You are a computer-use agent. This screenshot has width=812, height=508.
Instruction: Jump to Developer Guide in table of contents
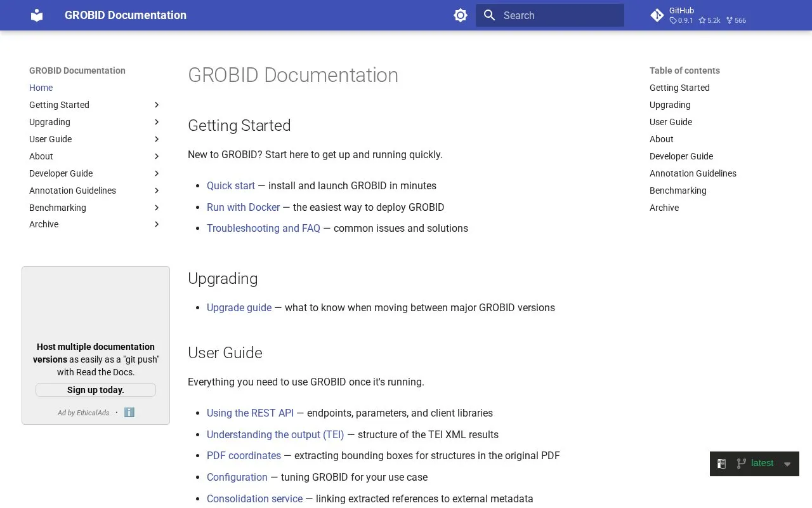click(x=681, y=156)
